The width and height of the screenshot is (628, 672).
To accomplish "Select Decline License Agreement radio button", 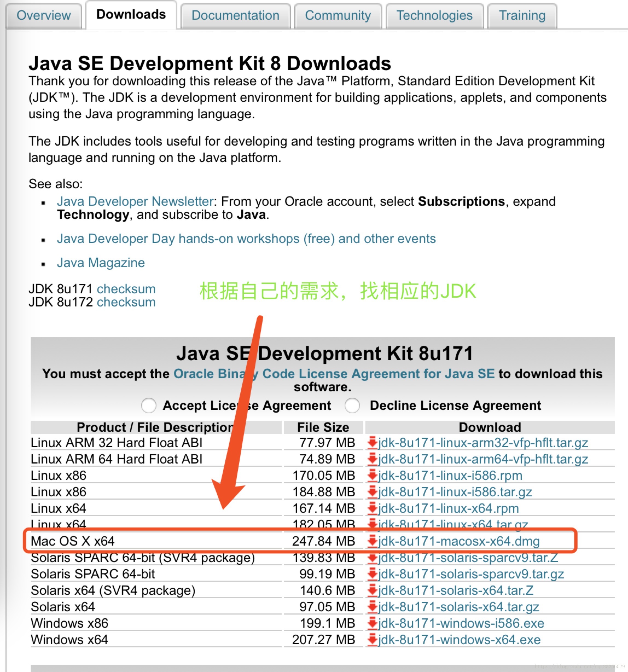I will (x=352, y=405).
